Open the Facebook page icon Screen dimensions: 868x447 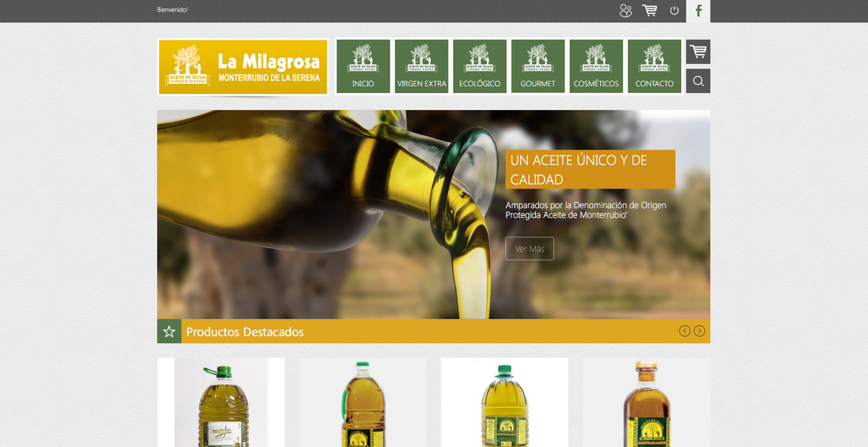(698, 11)
